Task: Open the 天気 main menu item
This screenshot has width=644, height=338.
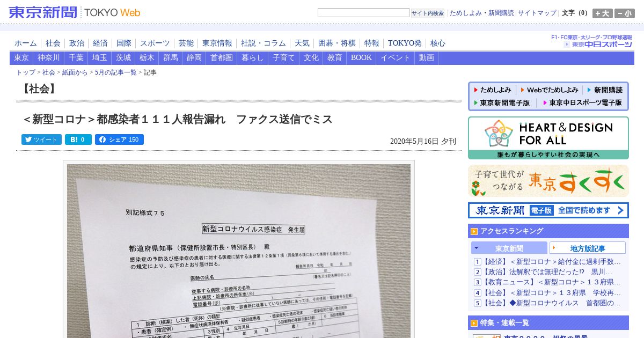Action: (x=302, y=43)
